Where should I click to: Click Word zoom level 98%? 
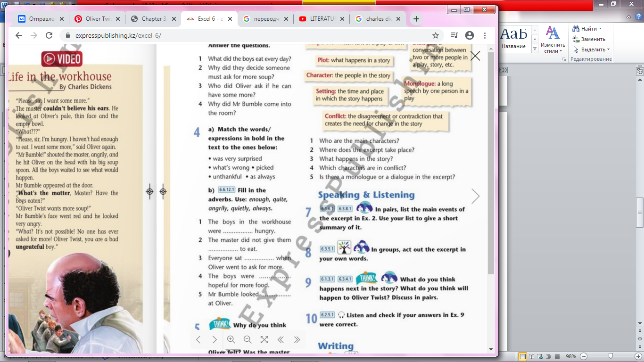570,356
